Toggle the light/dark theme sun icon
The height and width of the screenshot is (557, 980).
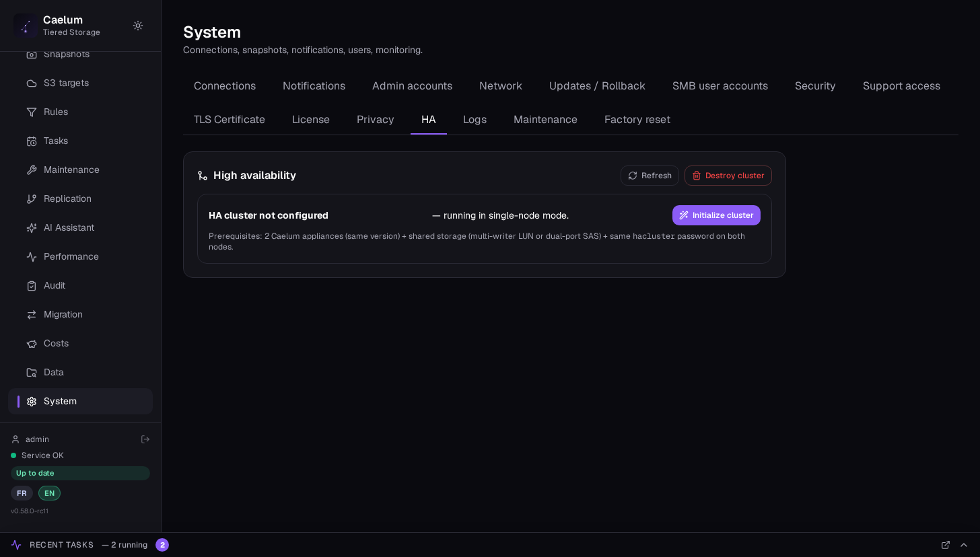(x=138, y=26)
